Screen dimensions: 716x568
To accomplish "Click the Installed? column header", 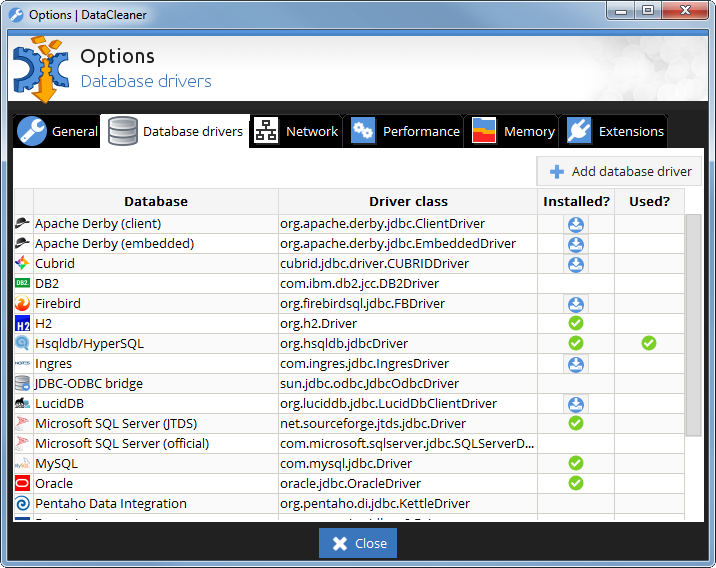I will click(576, 201).
